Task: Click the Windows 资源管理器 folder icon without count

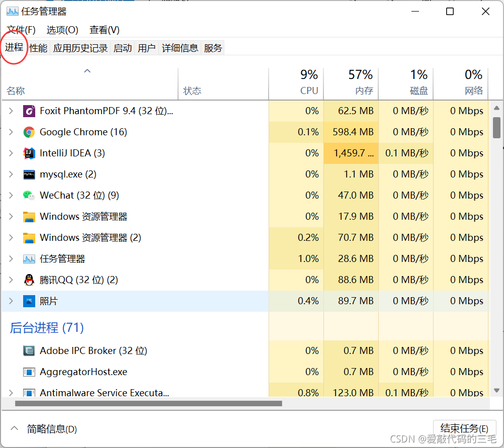Action: [x=29, y=217]
